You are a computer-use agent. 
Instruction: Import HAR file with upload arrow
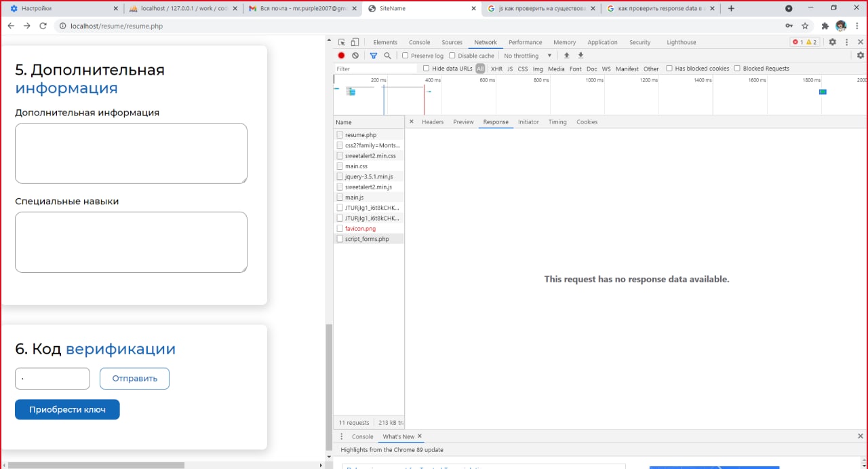(x=567, y=56)
